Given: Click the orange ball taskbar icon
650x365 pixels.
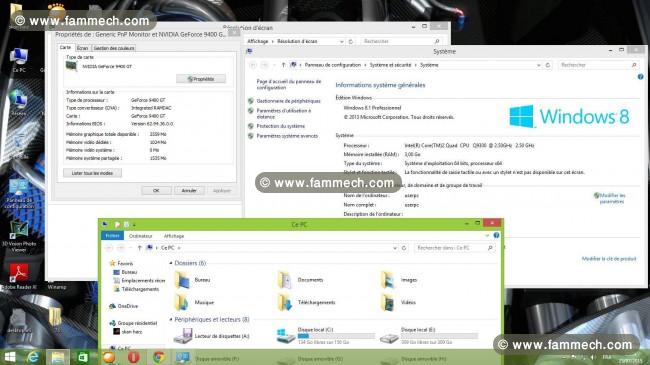Looking at the screenshot, I should coord(109,357).
